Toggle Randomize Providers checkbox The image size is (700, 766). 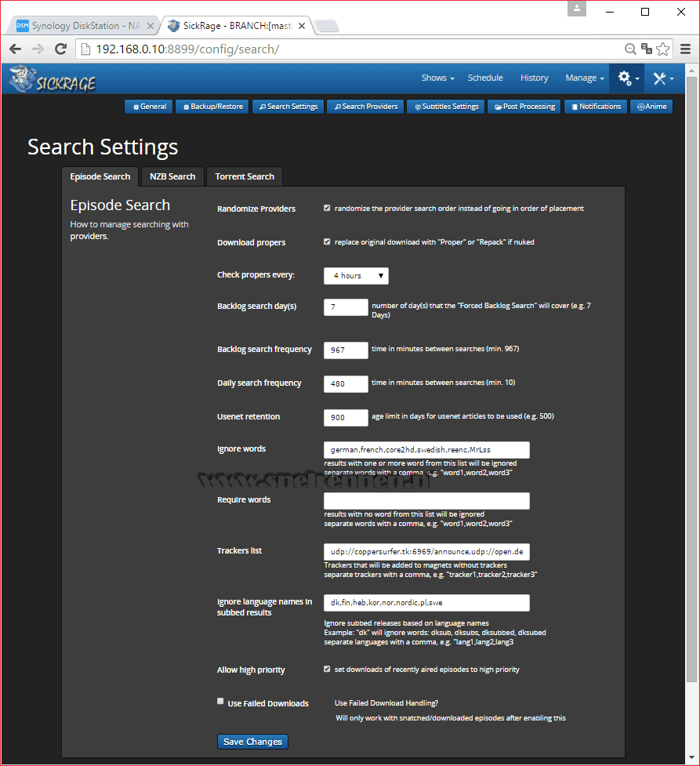[327, 208]
